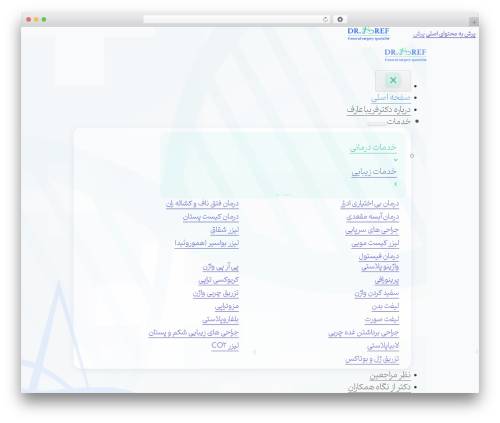Open the 'دکتر از نگاه همکاران' menu item
Viewport: 500px width, 423px height.
[379, 387]
